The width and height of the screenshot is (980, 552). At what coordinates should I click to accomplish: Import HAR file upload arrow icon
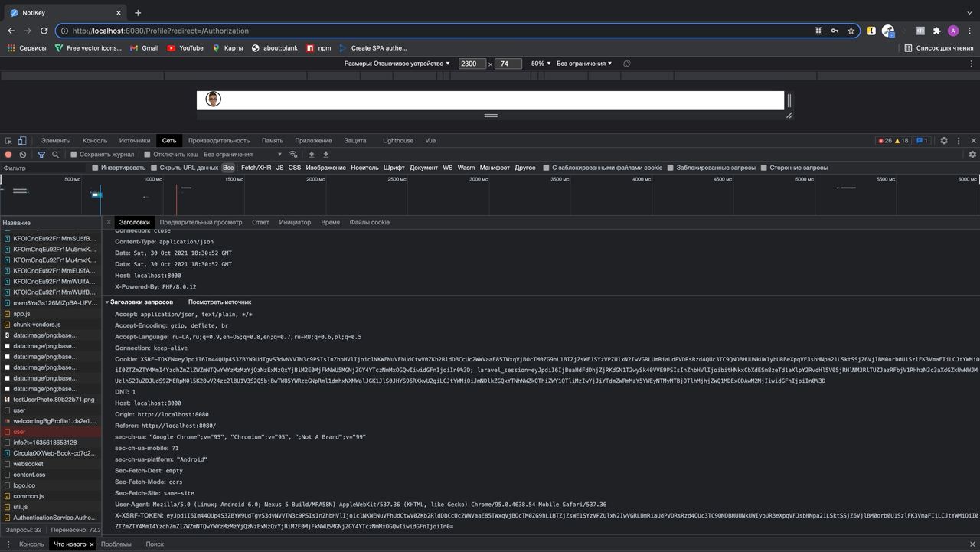(312, 155)
